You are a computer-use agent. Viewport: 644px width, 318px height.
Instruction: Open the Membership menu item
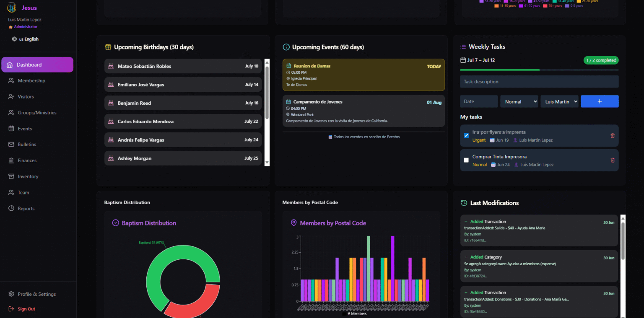31,80
